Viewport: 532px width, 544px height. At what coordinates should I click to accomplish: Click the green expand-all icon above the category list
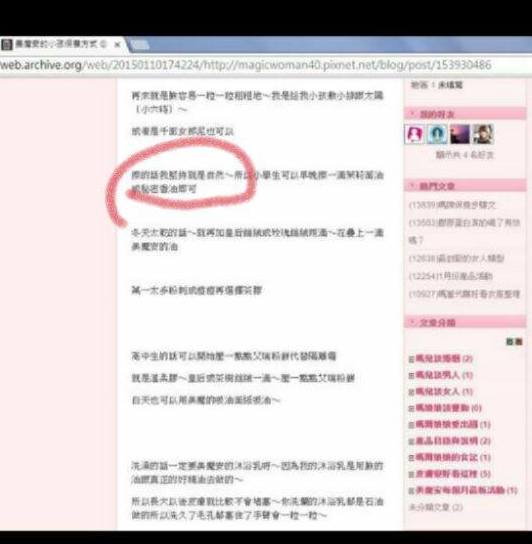point(509,342)
